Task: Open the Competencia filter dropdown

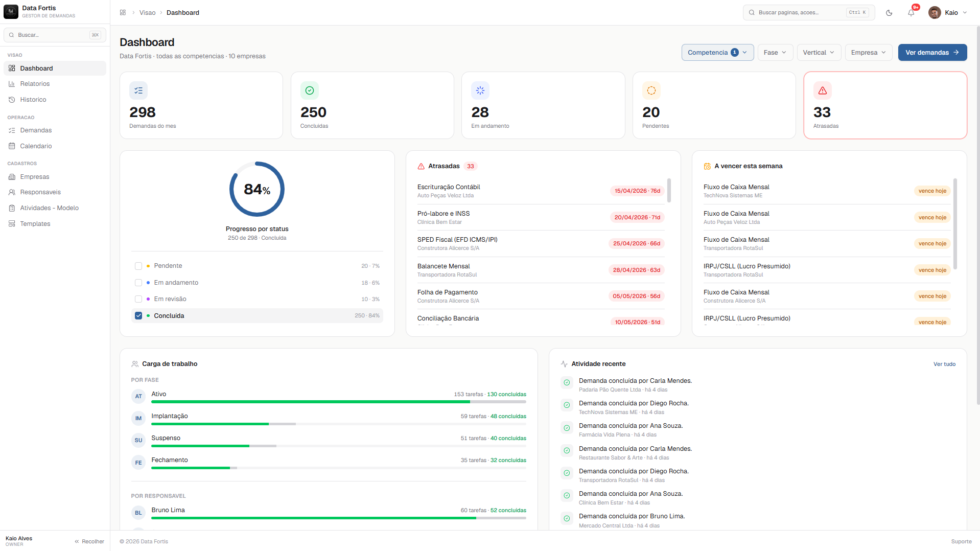Action: point(717,53)
